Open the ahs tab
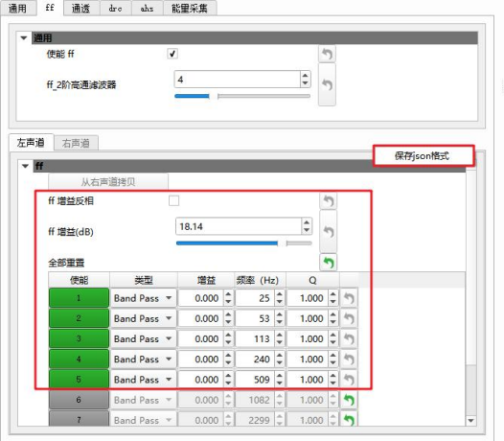This screenshot has height=441, width=504. (147, 8)
